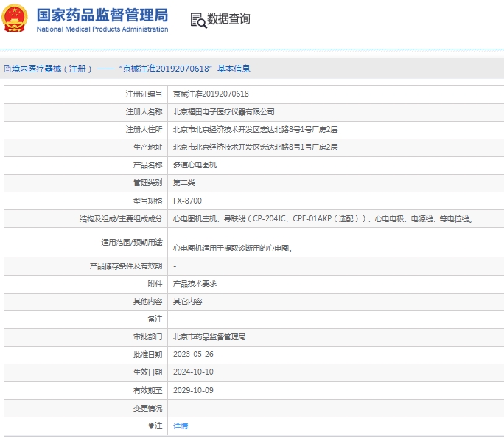Viewport: 504px width, 441px height.
Task: Click the dash value of 产品储存条件及有效期
Action: tap(175, 266)
